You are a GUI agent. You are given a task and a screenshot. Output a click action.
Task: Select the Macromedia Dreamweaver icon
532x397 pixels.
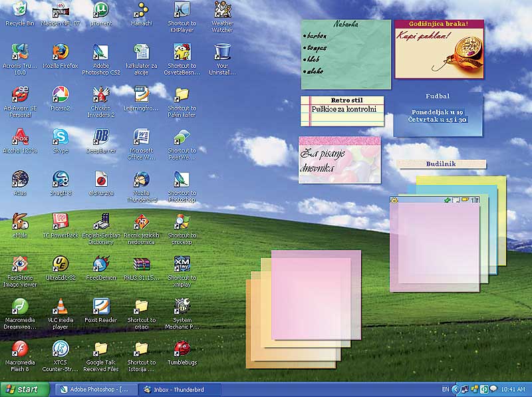20,306
